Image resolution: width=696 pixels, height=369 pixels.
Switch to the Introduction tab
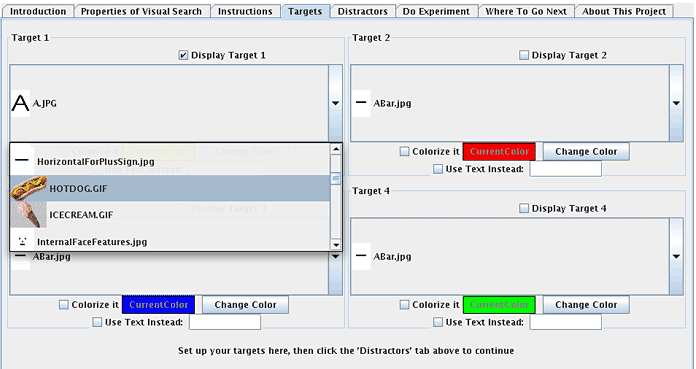38,12
